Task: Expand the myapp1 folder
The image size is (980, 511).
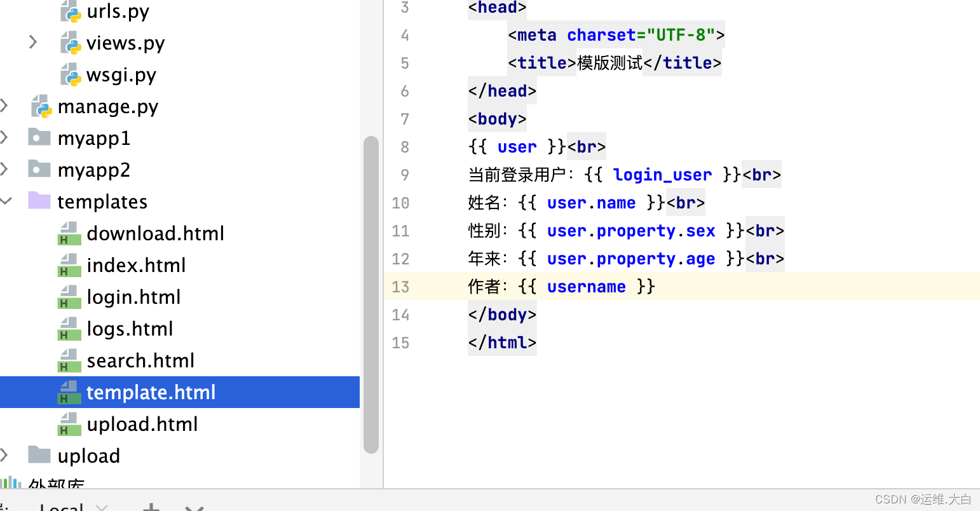Action: (x=4, y=137)
